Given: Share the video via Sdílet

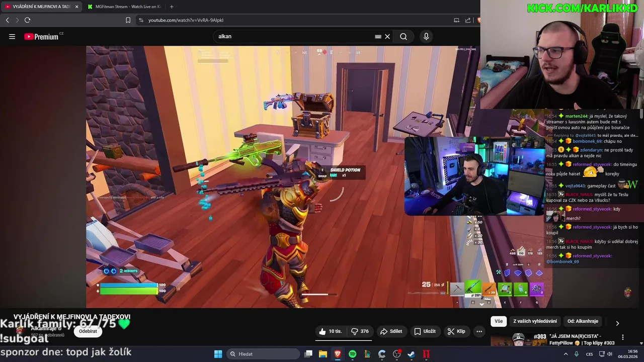Looking at the screenshot, I should (x=391, y=331).
